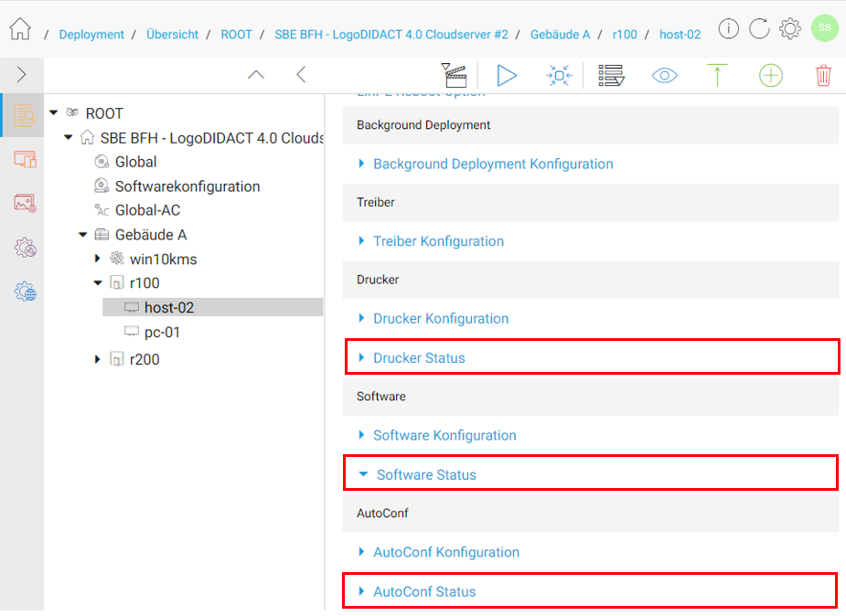Expand the win10kms tree node
Image resolution: width=846 pixels, height=616 pixels.
pos(97,258)
